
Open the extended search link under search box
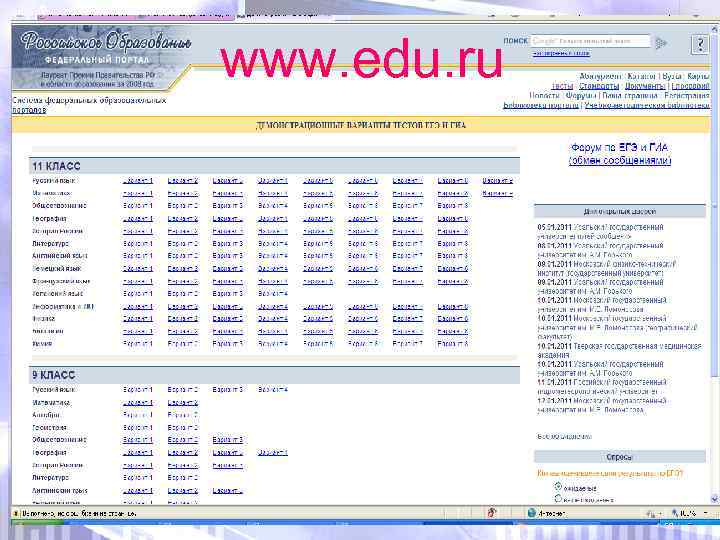tap(561, 53)
